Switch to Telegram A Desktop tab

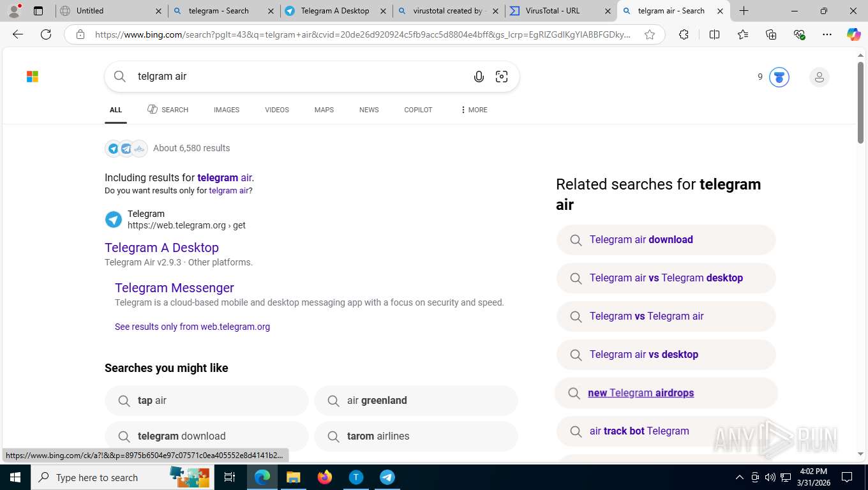pyautogui.click(x=336, y=11)
